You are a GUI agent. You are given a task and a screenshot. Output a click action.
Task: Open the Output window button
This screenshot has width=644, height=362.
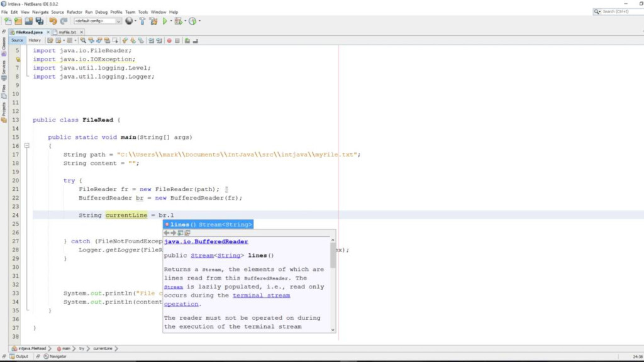[19, 356]
